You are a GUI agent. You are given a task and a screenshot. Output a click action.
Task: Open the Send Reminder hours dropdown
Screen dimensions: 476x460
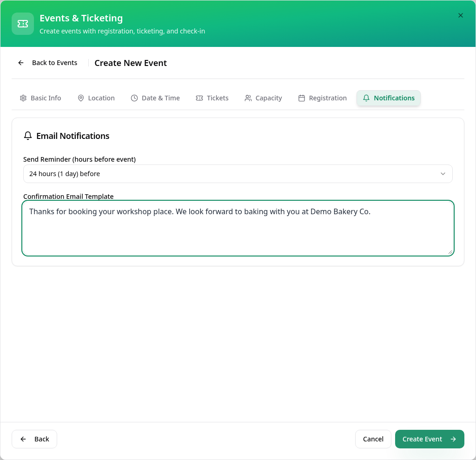point(238,174)
